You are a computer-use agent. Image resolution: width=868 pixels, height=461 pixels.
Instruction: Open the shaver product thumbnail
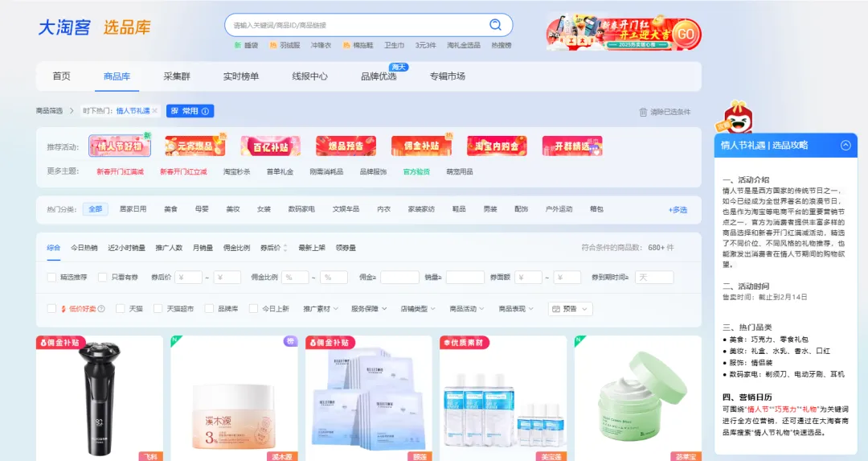100,397
